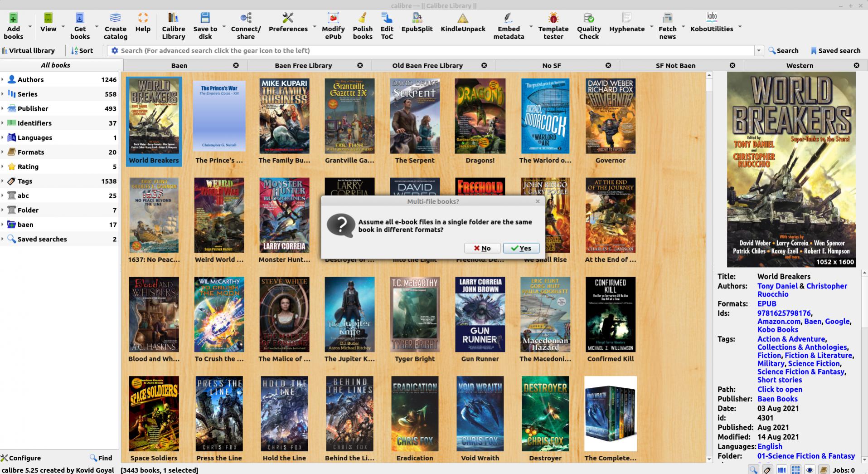Toggle the Quickview eye icon
This screenshot has width=868, height=474.
pos(810,470)
